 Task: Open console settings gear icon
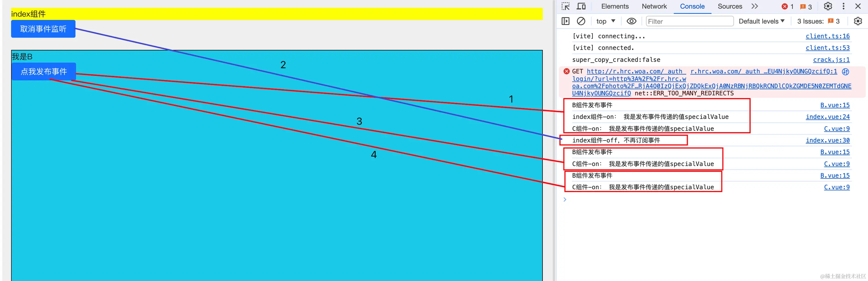(858, 21)
